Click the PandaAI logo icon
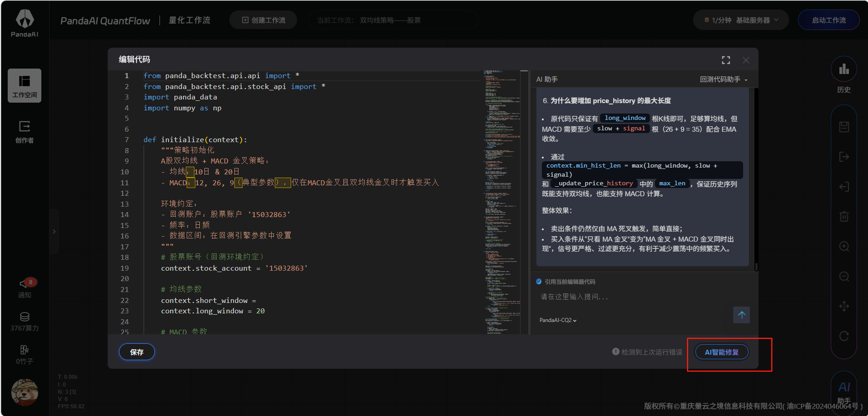Screen dimensions: 868x416 point(25,23)
